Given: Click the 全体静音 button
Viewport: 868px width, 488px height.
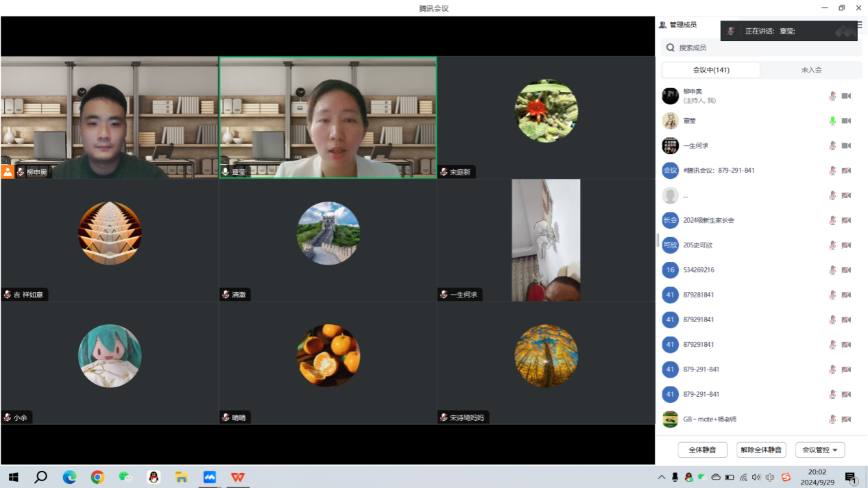Looking at the screenshot, I should (702, 450).
